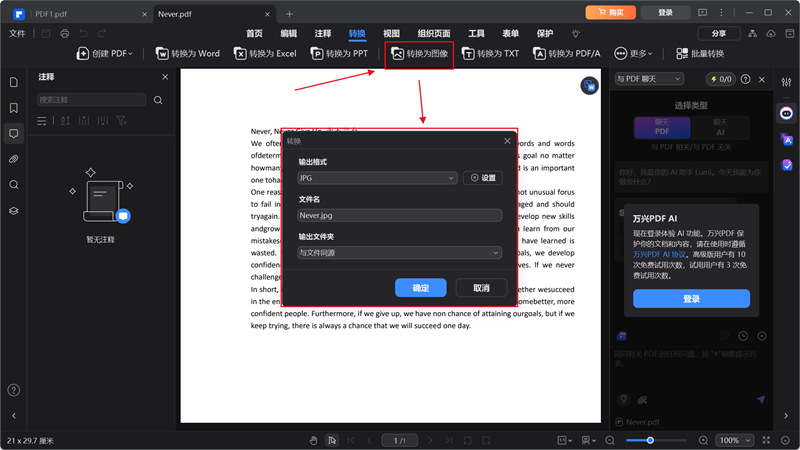The width and height of the screenshot is (800, 450).
Task: Select the hand tool in the status bar
Action: pos(313,440)
